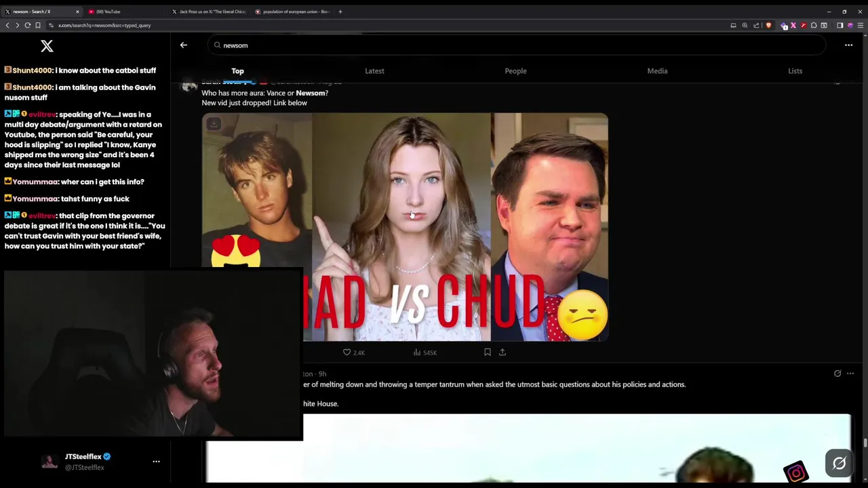View analytics showing 545K views

click(425, 352)
